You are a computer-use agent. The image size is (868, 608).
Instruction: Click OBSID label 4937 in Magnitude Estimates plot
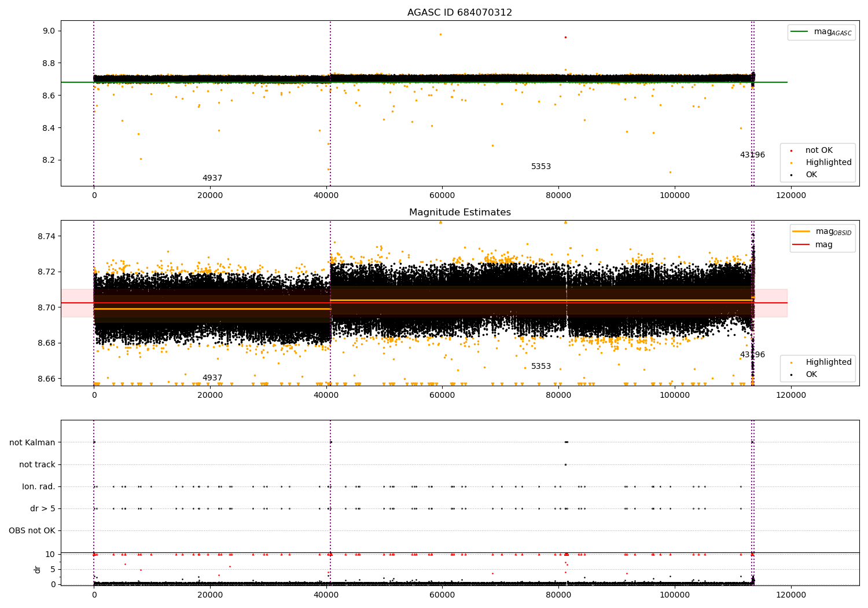click(212, 378)
